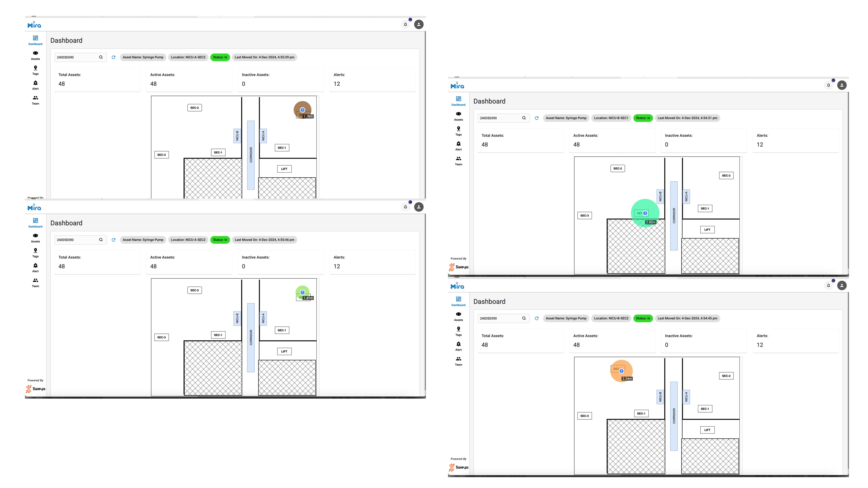Click 'Status: In' green chip in NICU-B-SEC1 window
This screenshot has height=488, width=868.
pos(643,118)
